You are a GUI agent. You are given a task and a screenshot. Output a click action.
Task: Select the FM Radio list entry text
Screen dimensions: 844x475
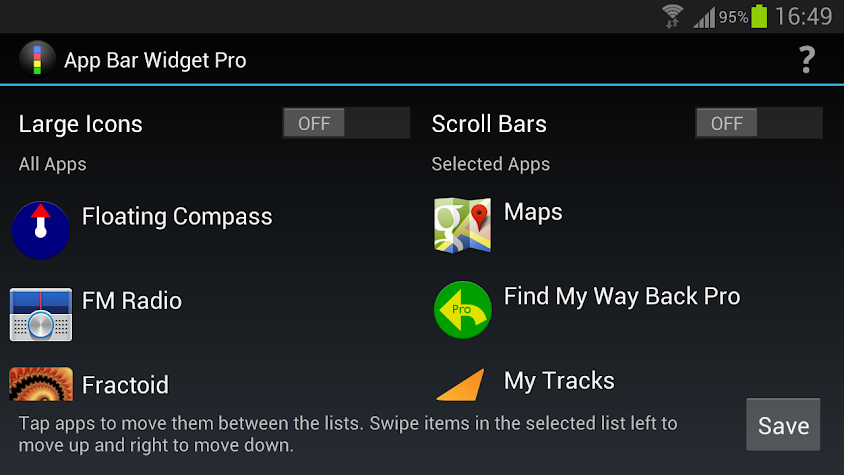click(x=132, y=301)
